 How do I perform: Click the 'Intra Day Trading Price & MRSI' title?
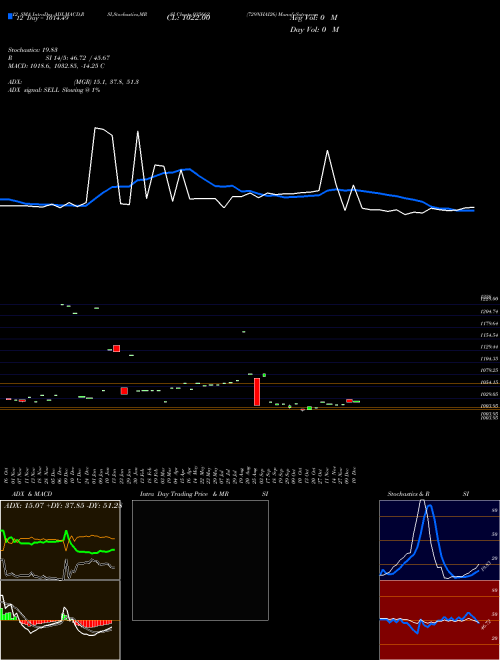pyautogui.click(x=204, y=494)
